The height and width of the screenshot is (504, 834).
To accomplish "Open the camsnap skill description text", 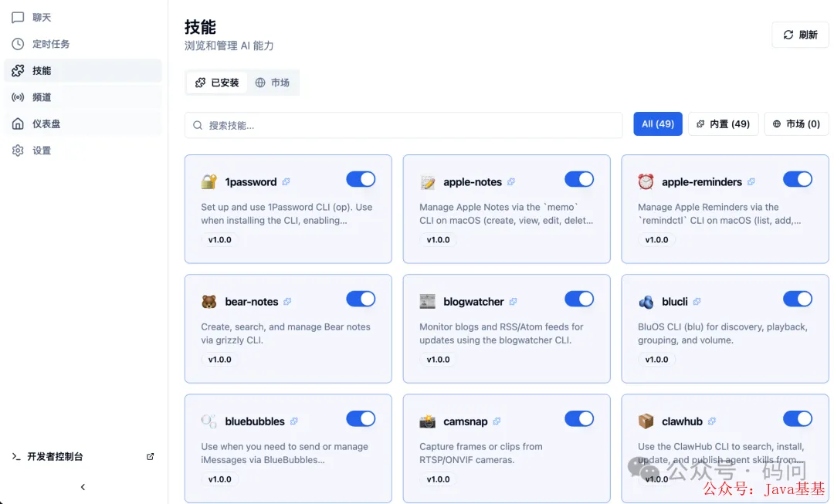I will click(481, 454).
